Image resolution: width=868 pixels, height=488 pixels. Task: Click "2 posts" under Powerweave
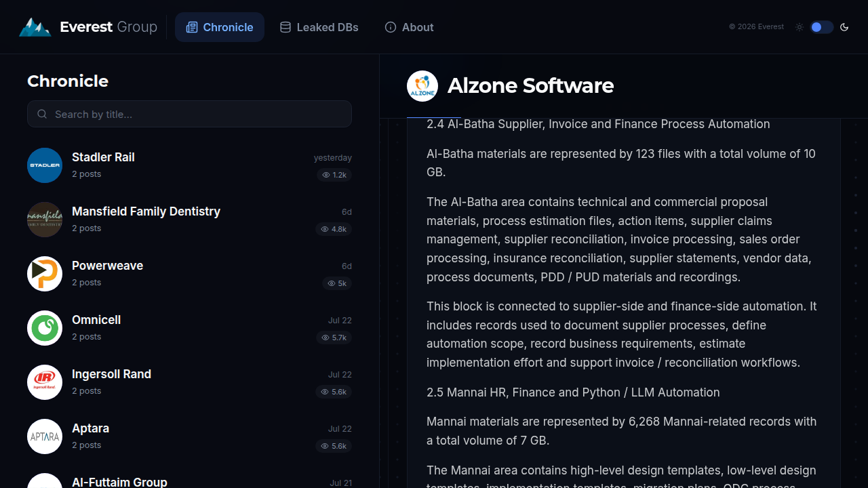pos(86,283)
